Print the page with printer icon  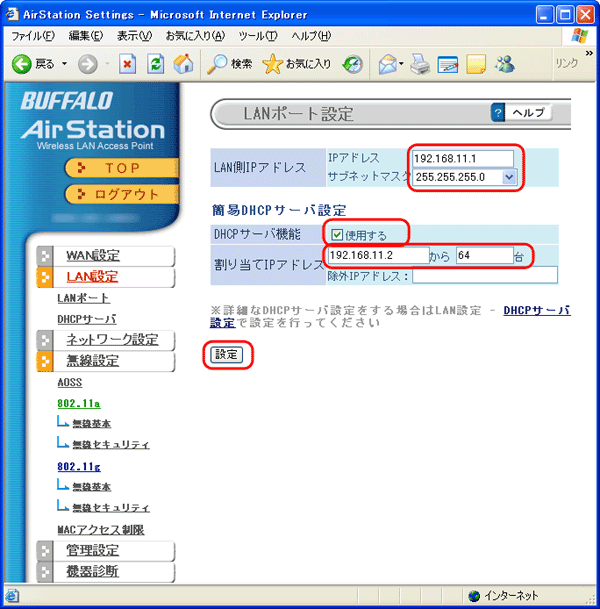coord(420,64)
